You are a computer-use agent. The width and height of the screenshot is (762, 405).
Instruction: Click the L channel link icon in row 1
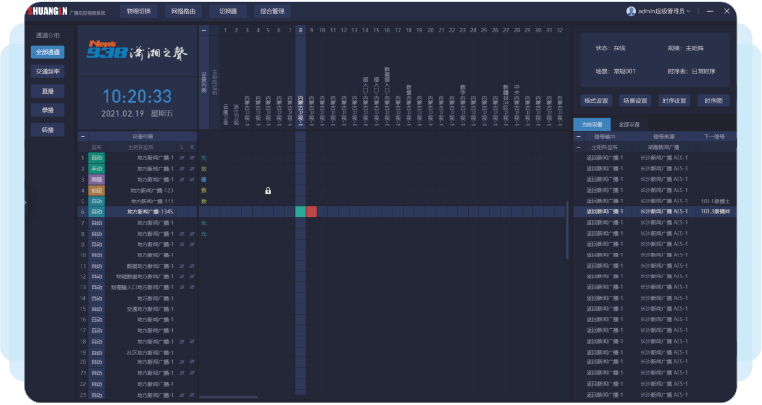[x=181, y=158]
